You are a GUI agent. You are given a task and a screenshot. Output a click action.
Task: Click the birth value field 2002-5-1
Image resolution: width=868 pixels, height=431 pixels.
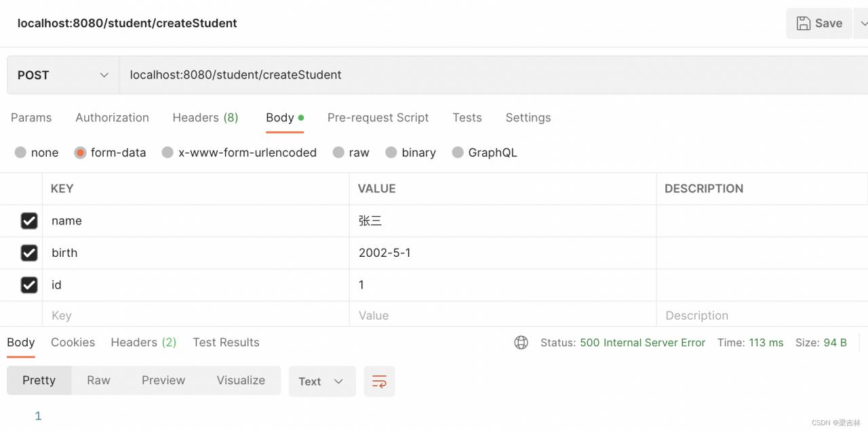point(502,253)
